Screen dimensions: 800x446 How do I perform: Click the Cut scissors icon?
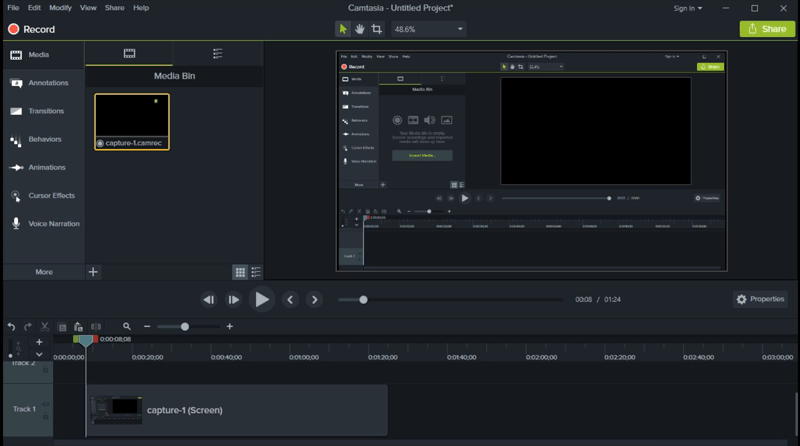[x=45, y=326]
